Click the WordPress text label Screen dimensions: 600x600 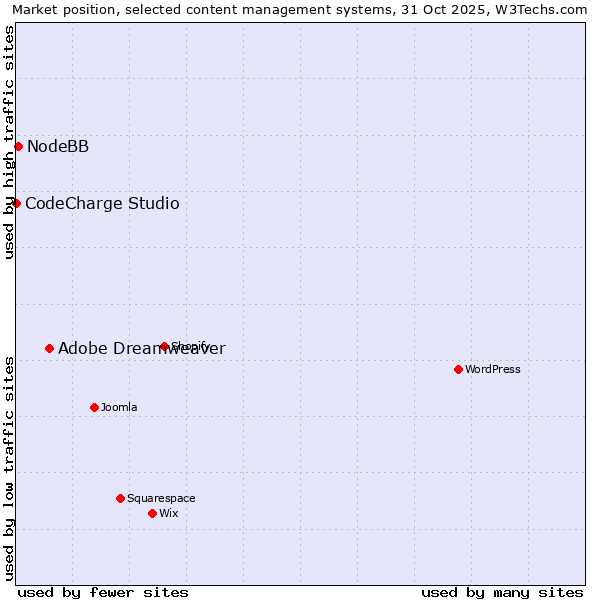point(493,370)
